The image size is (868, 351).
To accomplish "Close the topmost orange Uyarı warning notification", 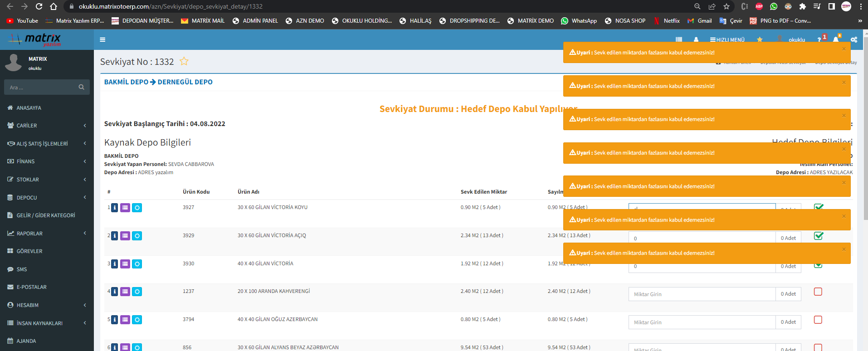I will pyautogui.click(x=844, y=49).
